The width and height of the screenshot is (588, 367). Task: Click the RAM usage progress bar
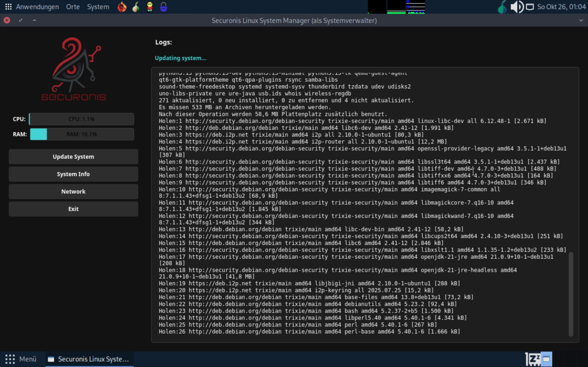pos(82,134)
